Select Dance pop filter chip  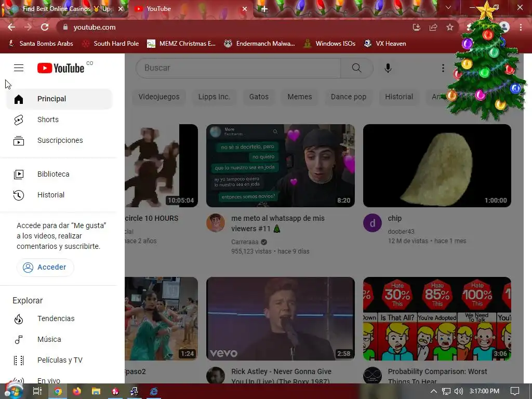click(x=349, y=97)
